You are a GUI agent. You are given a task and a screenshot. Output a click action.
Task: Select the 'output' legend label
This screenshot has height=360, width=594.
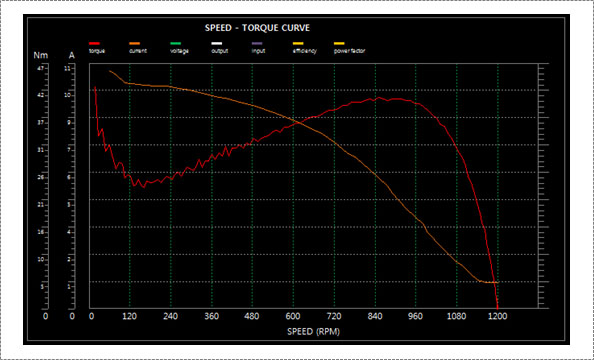point(220,51)
